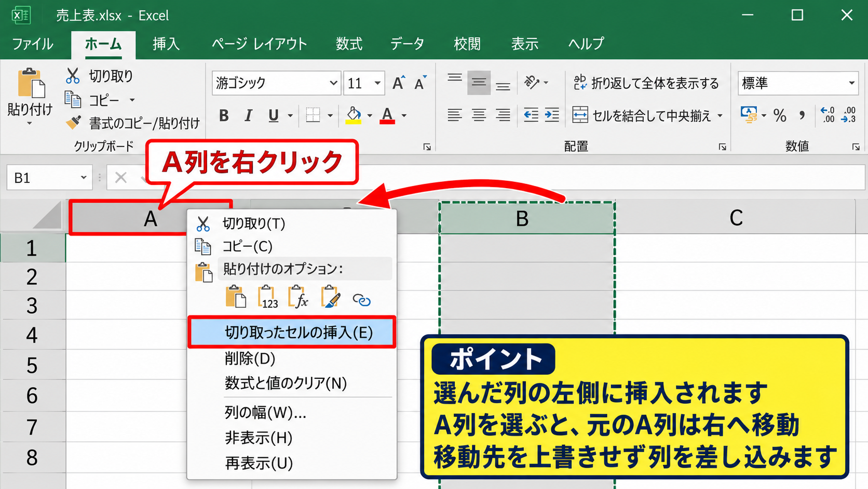Screen dimensions: 868x489
Task: Decrease font size with small A icon
Action: (420, 83)
